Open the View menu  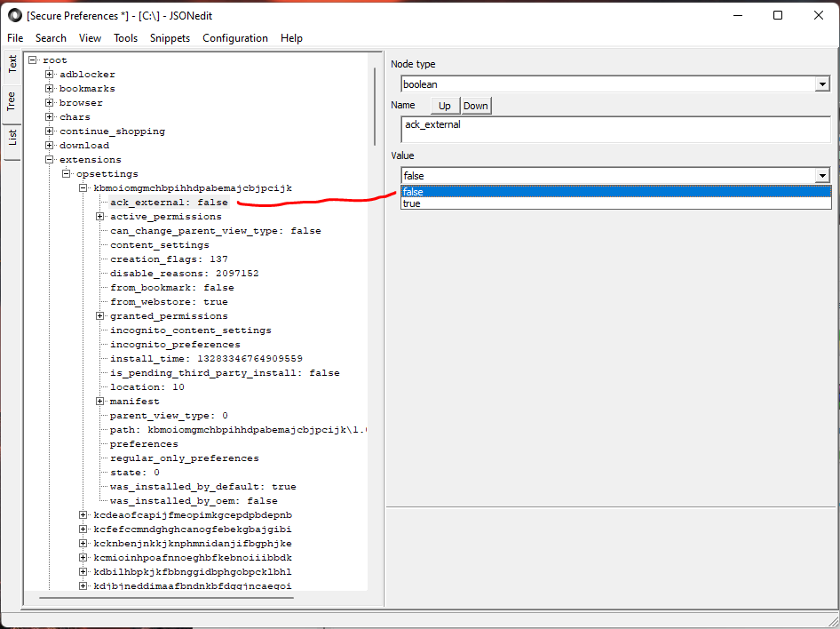coord(90,38)
